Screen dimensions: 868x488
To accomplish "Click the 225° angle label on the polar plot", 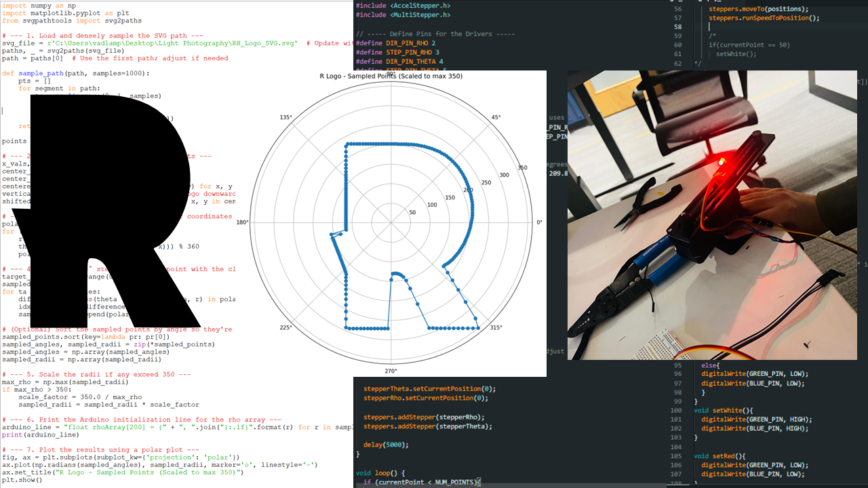I will (285, 328).
